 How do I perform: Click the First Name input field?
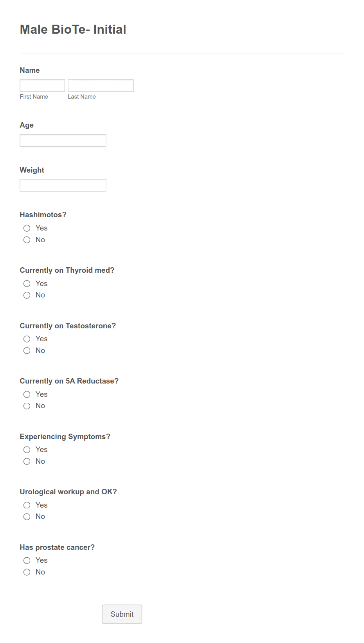tap(42, 85)
